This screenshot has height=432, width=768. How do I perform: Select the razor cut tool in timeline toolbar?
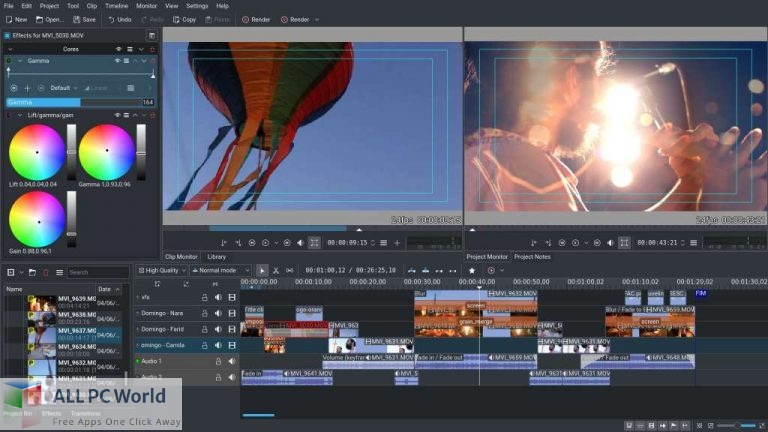pyautogui.click(x=277, y=270)
